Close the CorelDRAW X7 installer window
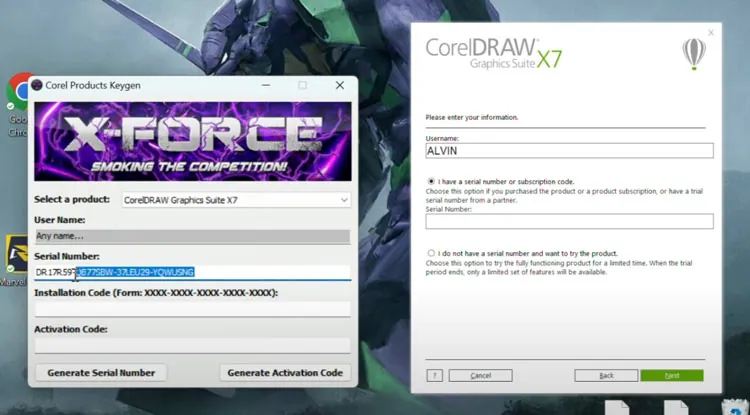Viewport: 750px width, 415px height. (711, 33)
